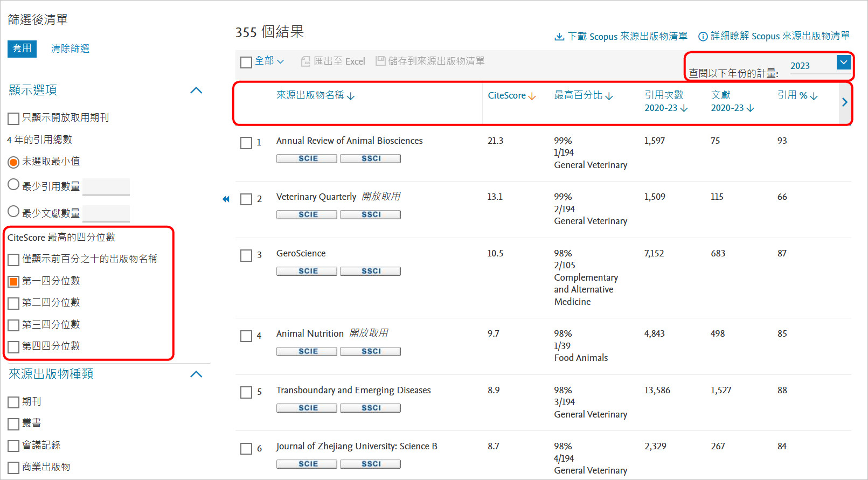Sort by 引用次數 2020-23 arrow
Viewport: 868px width, 480px height.
(x=684, y=108)
